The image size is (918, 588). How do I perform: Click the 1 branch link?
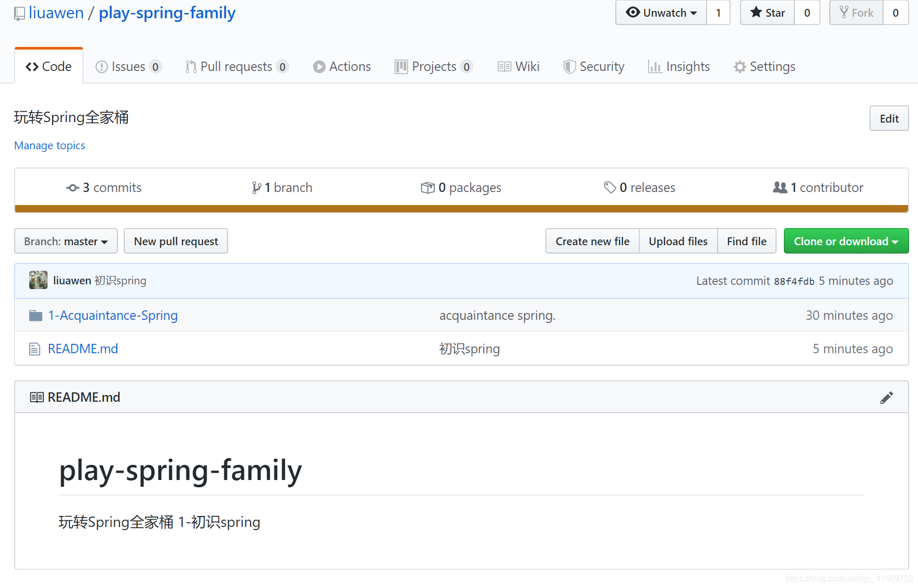point(282,188)
